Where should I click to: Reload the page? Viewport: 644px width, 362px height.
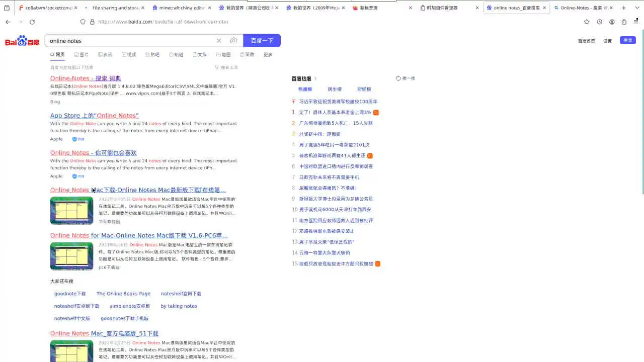[x=32, y=22]
